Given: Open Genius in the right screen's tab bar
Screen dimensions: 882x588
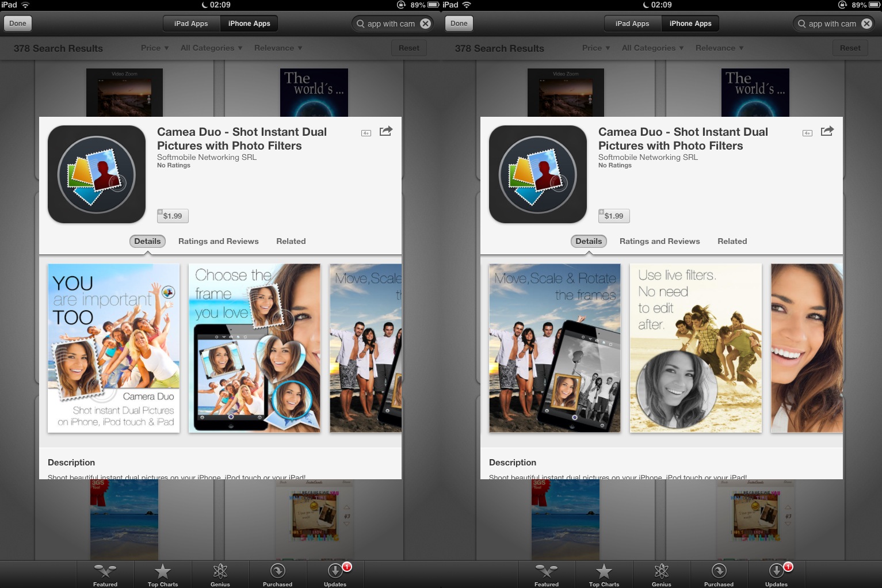Looking at the screenshot, I should pyautogui.click(x=662, y=575).
